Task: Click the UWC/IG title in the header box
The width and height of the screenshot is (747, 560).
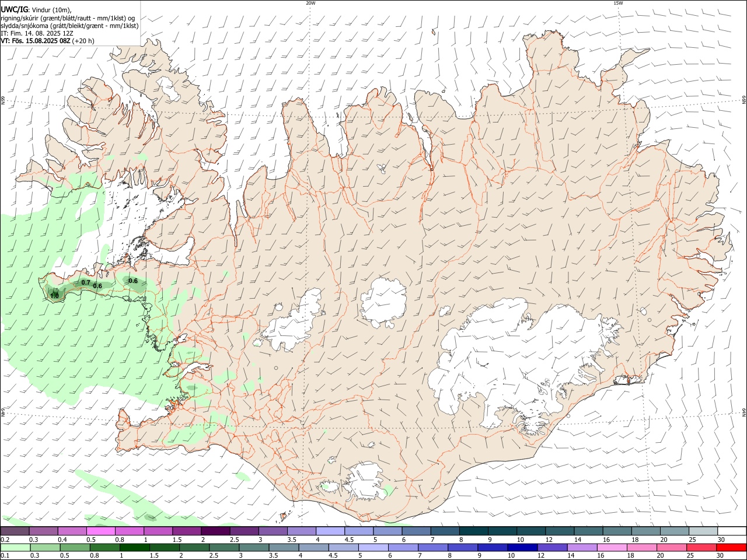Action: (x=14, y=9)
